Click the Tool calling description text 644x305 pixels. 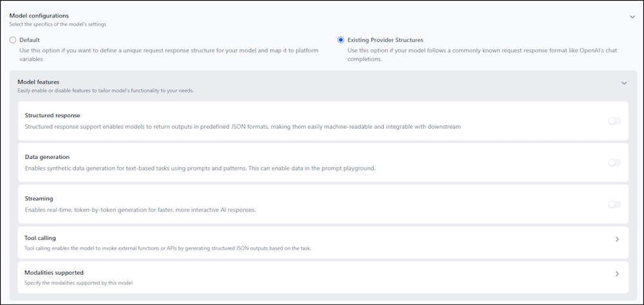167,248
